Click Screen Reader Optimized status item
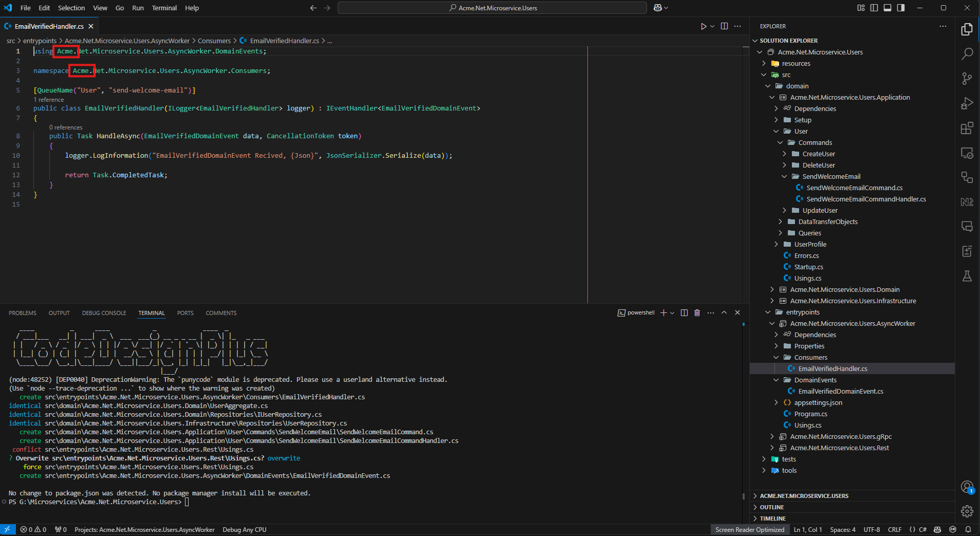980x536 pixels. (750, 529)
